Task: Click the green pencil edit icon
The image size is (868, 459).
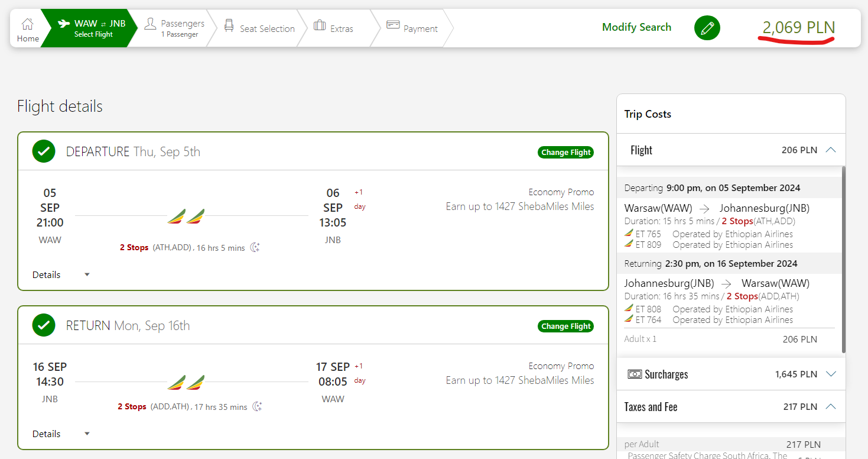Action: [x=707, y=28]
